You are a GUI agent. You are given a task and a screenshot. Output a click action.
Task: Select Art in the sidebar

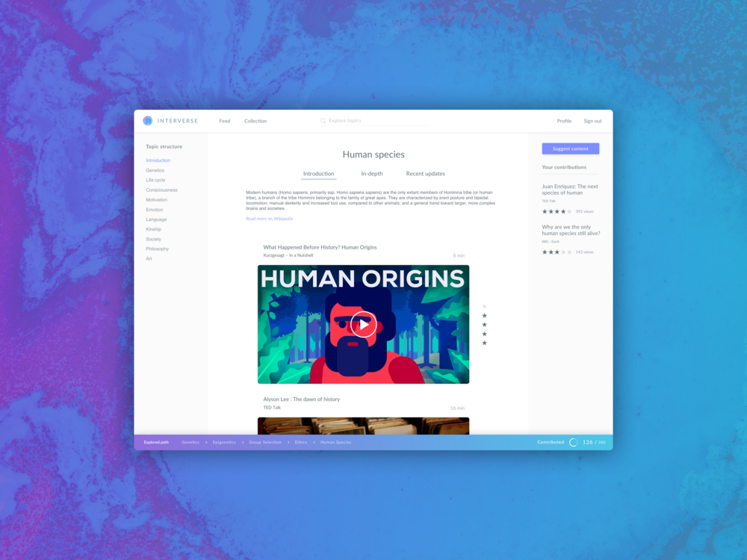tap(149, 258)
